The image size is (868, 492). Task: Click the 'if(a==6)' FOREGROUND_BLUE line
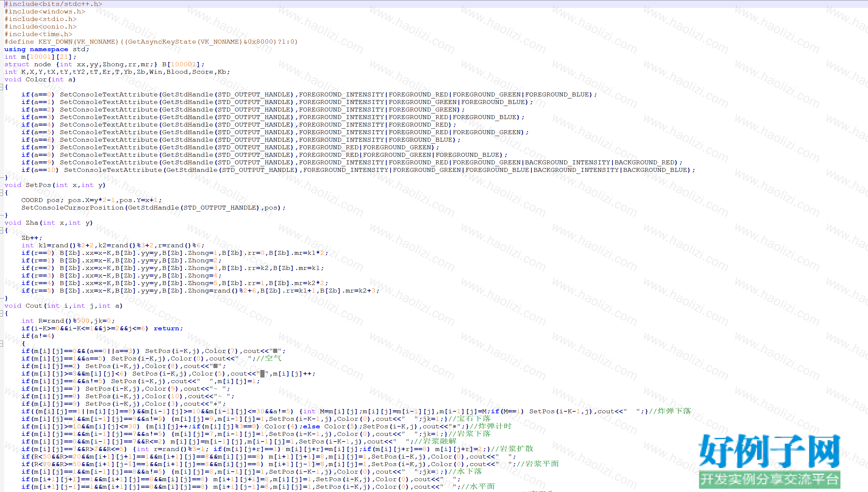point(241,140)
